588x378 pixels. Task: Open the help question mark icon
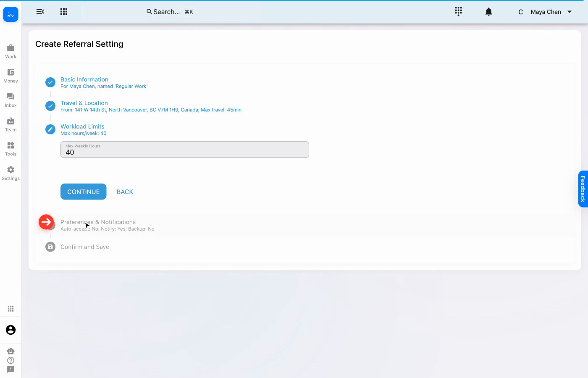(10, 360)
